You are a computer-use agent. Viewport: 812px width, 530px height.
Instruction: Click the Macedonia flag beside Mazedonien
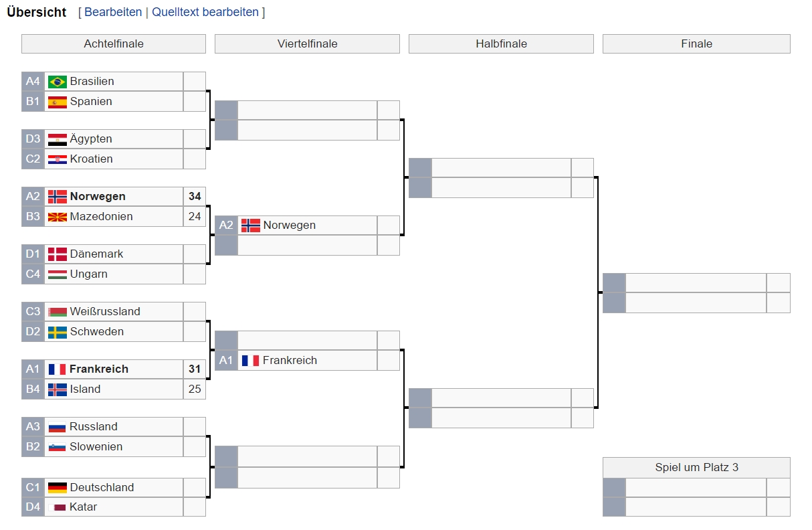58,217
